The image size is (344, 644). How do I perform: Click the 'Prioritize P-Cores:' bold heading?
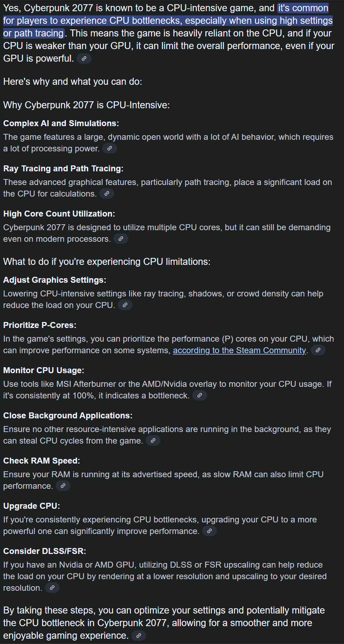40,325
